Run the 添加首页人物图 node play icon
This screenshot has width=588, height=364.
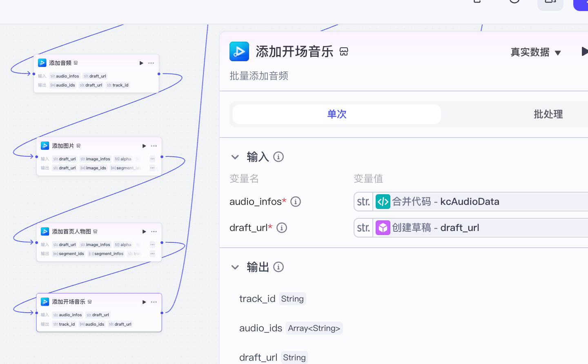[x=144, y=232]
